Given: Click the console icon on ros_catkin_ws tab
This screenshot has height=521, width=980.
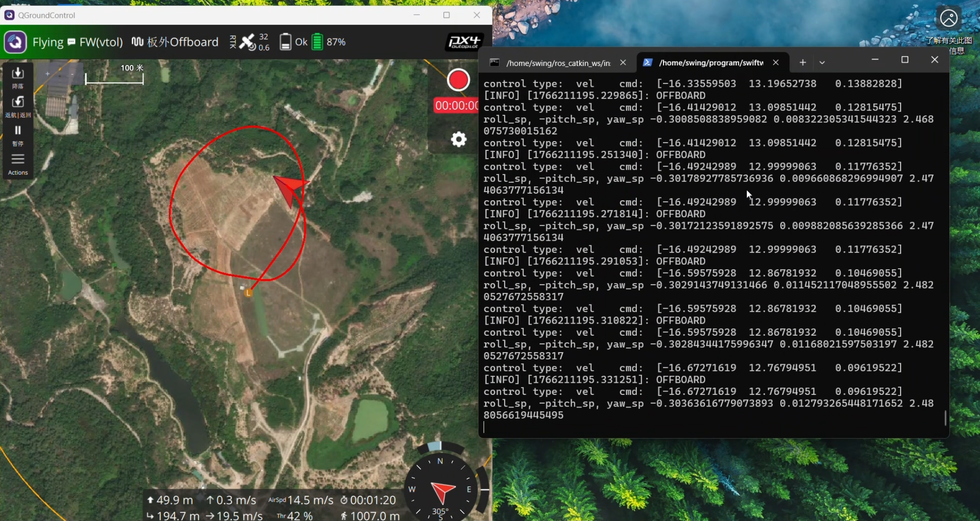Looking at the screenshot, I should coord(494,63).
